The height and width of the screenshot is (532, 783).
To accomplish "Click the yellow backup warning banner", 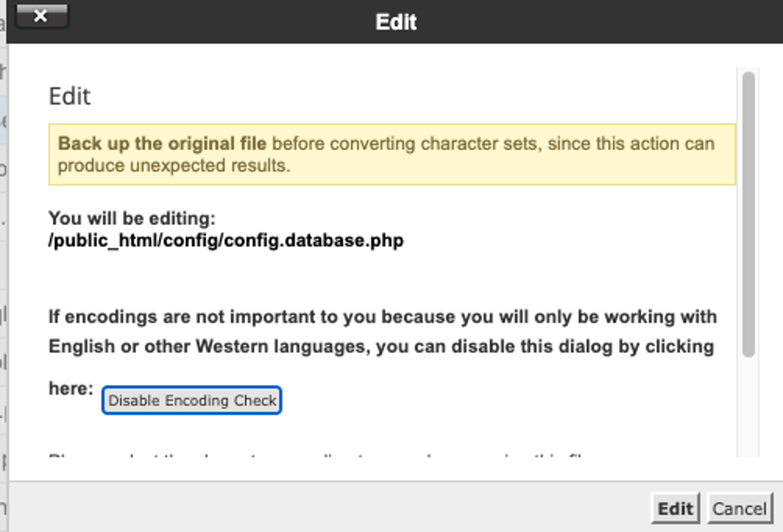I will point(391,154).
